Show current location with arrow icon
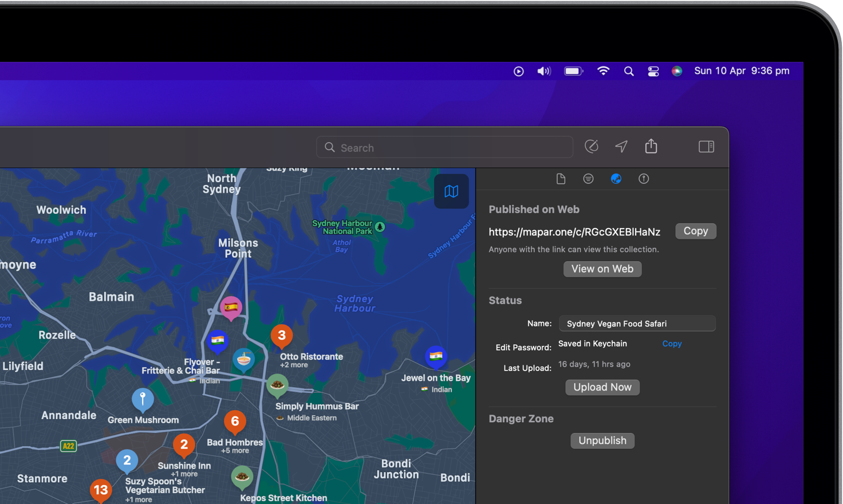 621,147
